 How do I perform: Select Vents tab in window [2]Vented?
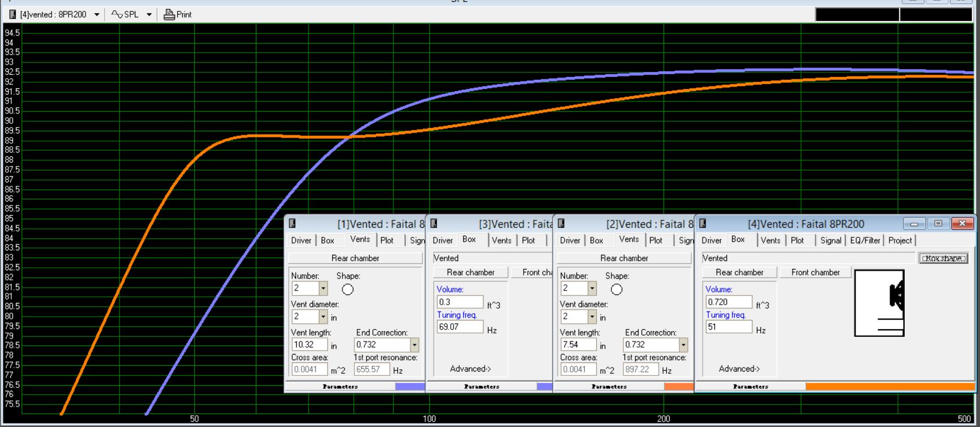coord(629,240)
